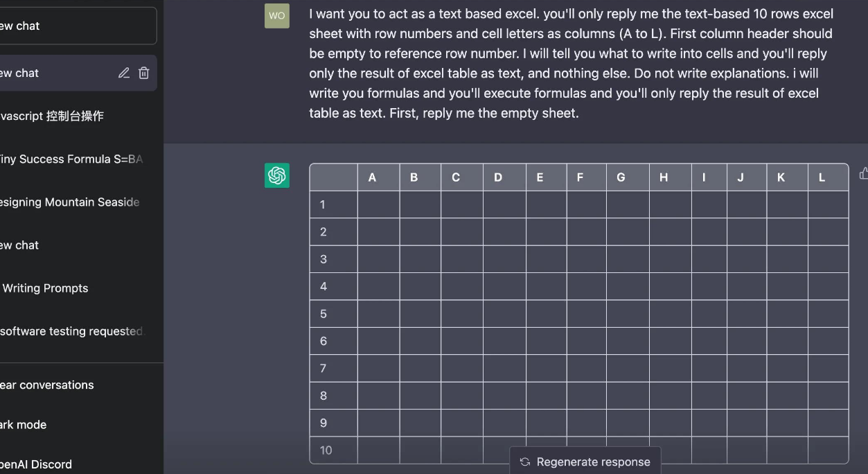Viewport: 868px width, 474px height.
Task: Open the New chat conversation below Designing Mountain
Action: click(x=21, y=245)
